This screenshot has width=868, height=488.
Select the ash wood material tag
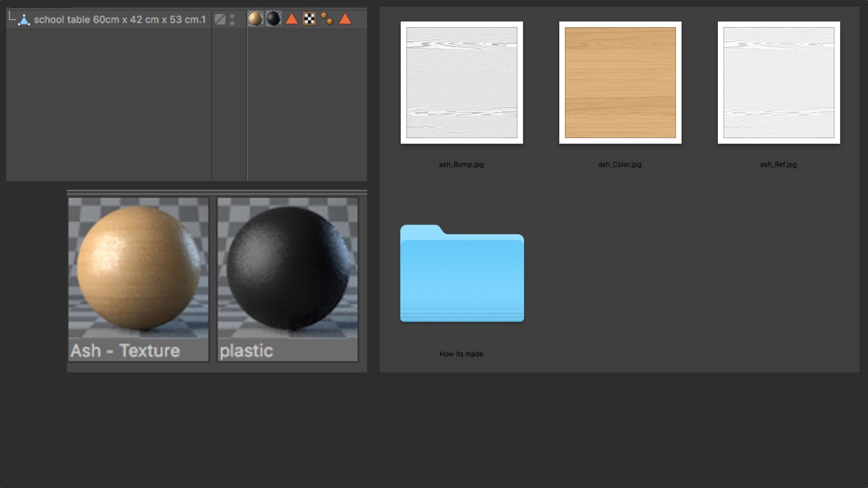[255, 19]
